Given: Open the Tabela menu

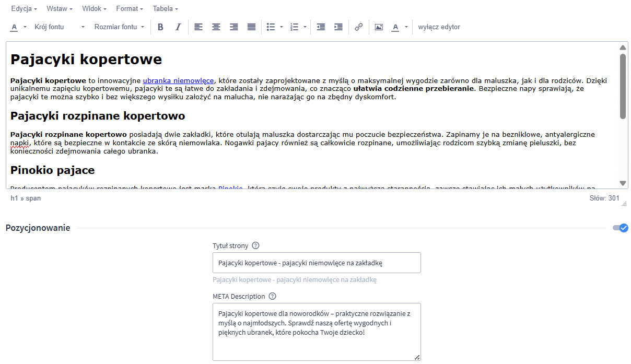Looking at the screenshot, I should 165,8.
